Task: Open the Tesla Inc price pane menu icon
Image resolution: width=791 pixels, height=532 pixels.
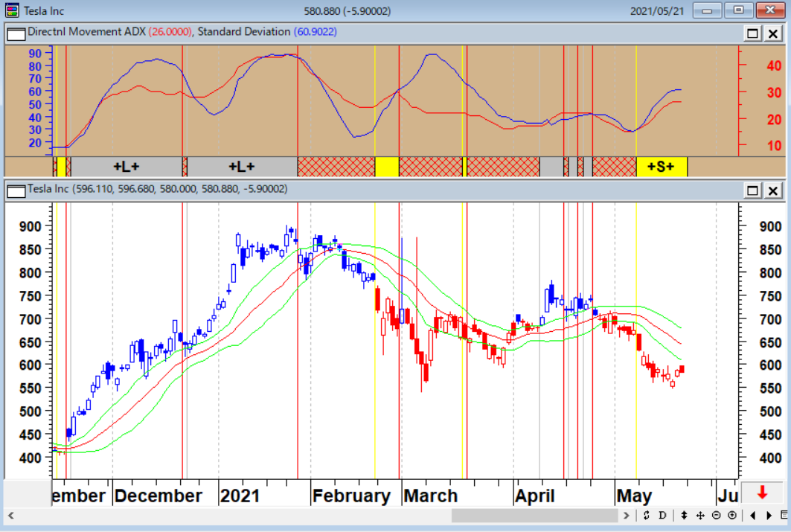Action: [x=16, y=190]
